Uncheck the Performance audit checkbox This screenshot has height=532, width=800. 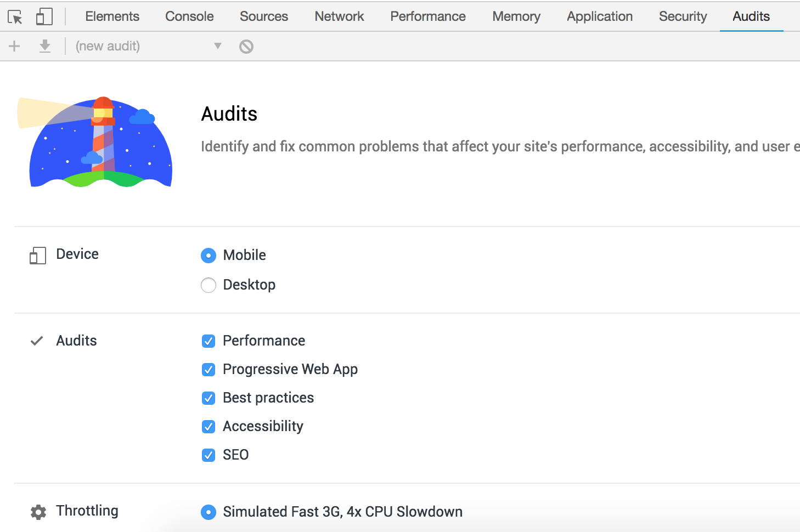(x=209, y=341)
